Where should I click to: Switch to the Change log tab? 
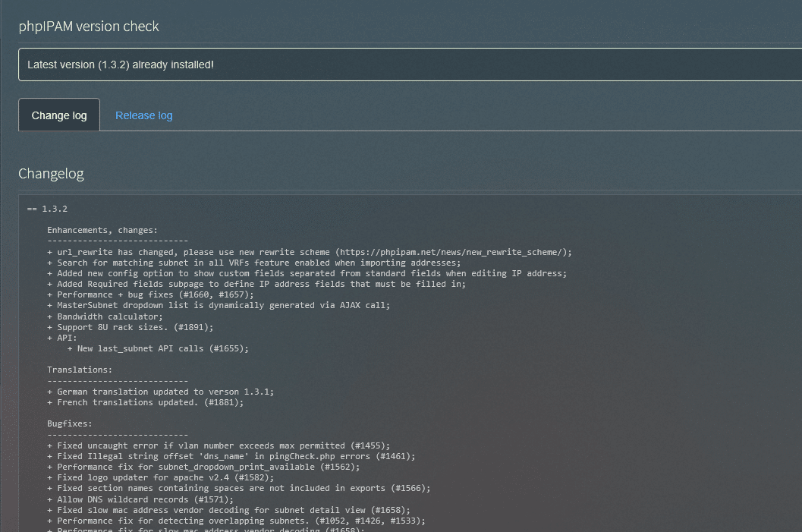click(x=59, y=115)
